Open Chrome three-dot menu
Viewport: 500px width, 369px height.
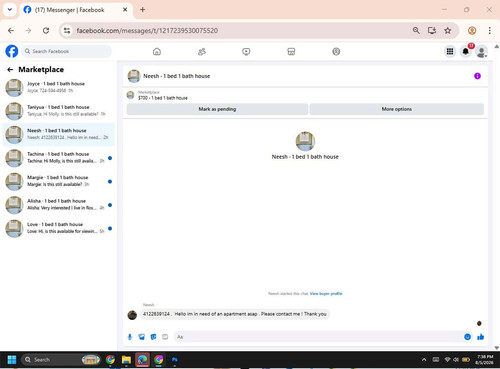pos(489,31)
